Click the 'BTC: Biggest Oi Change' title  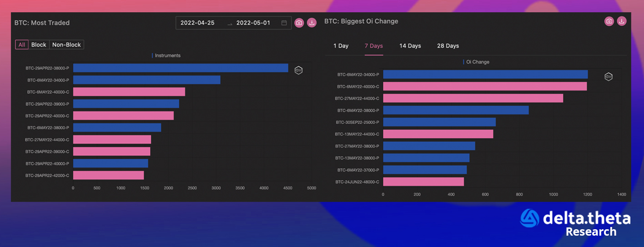tap(361, 21)
